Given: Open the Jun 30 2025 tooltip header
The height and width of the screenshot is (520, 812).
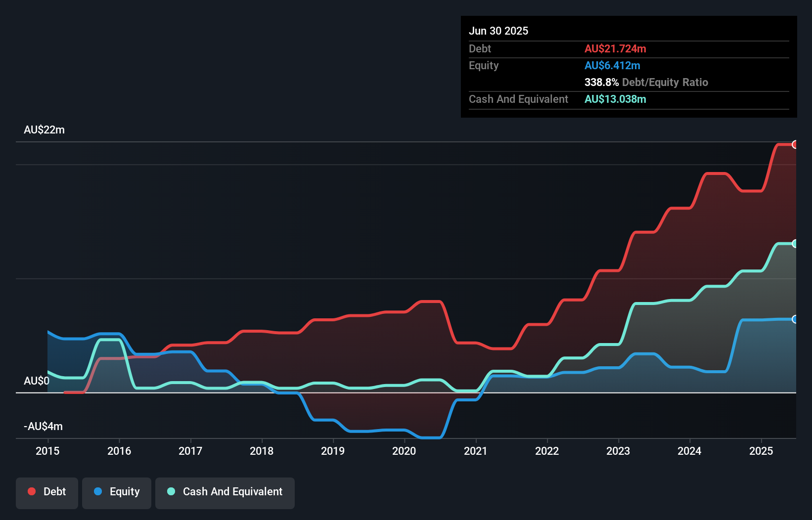Looking at the screenshot, I should [499, 31].
